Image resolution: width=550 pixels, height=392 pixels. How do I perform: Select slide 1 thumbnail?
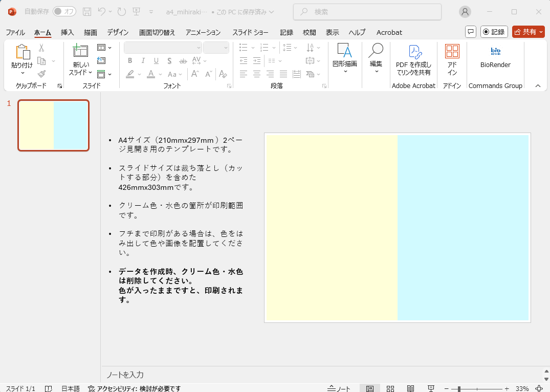click(x=53, y=125)
